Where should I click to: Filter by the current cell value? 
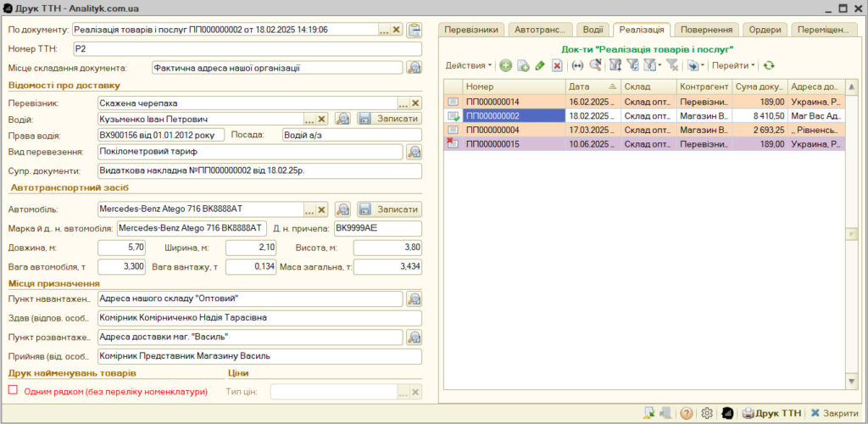pos(632,65)
